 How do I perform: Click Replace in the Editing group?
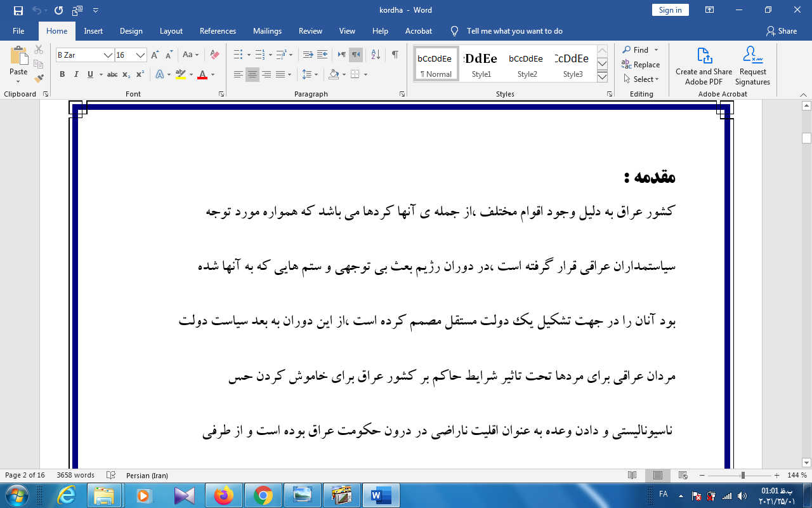[641, 65]
